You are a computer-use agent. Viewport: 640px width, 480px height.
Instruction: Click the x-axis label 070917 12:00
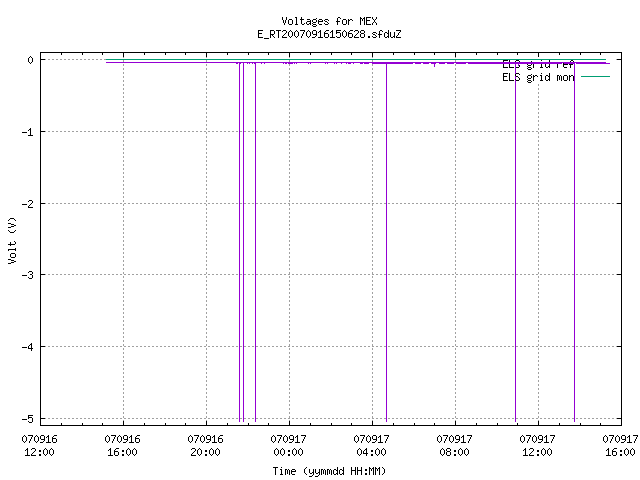[x=537, y=446]
